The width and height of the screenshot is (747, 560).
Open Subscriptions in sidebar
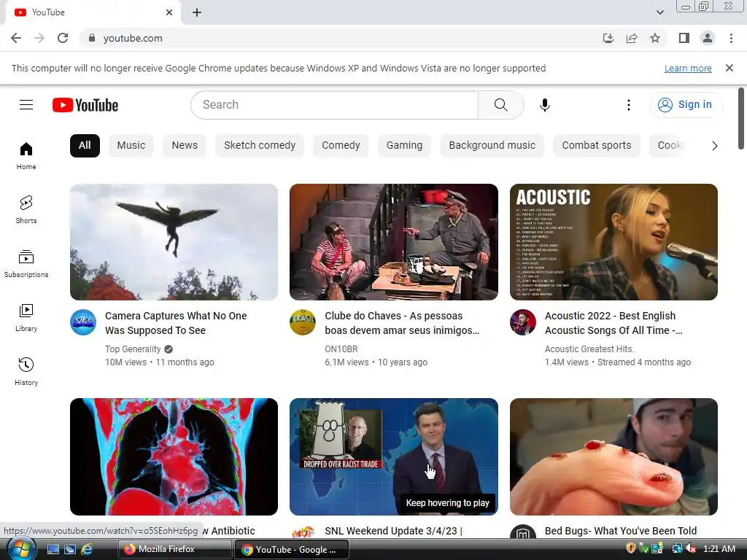click(26, 264)
